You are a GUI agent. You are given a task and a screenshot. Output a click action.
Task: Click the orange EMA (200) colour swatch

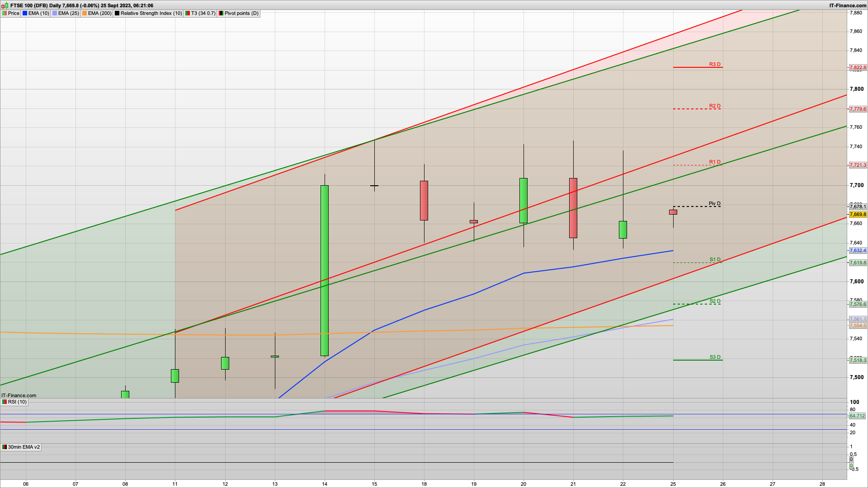pyautogui.click(x=85, y=13)
